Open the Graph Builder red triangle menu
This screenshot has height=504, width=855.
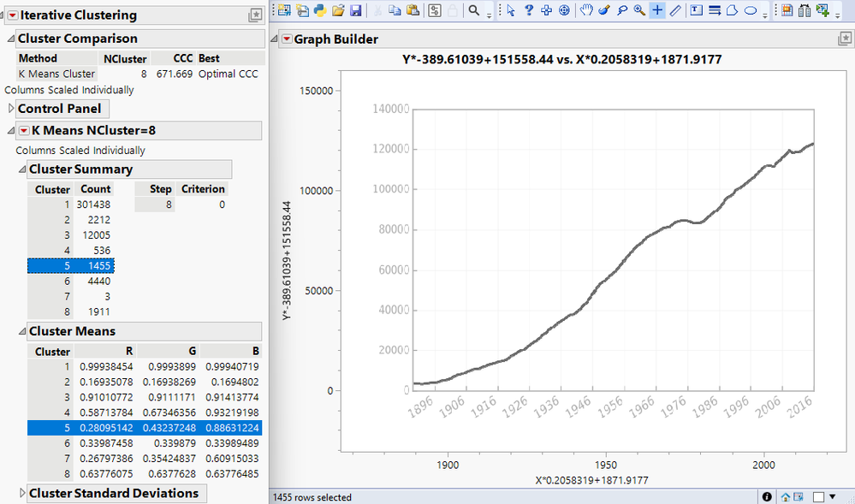(x=287, y=39)
